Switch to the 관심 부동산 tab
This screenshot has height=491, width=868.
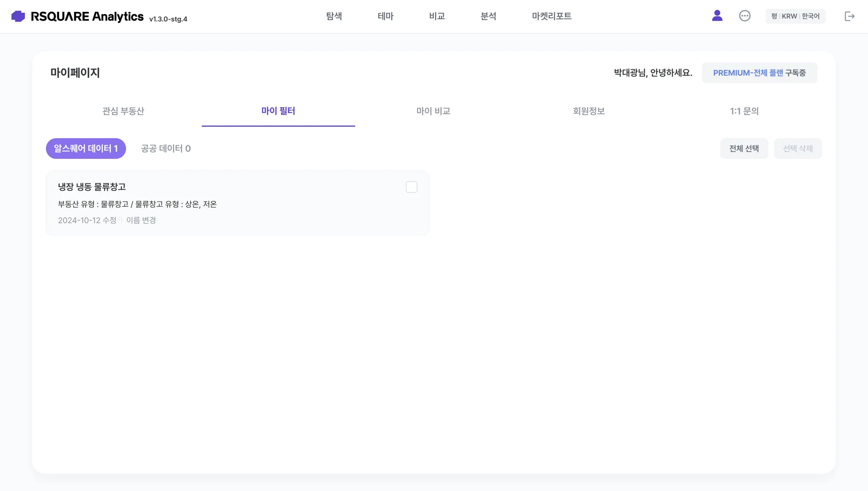[123, 111]
